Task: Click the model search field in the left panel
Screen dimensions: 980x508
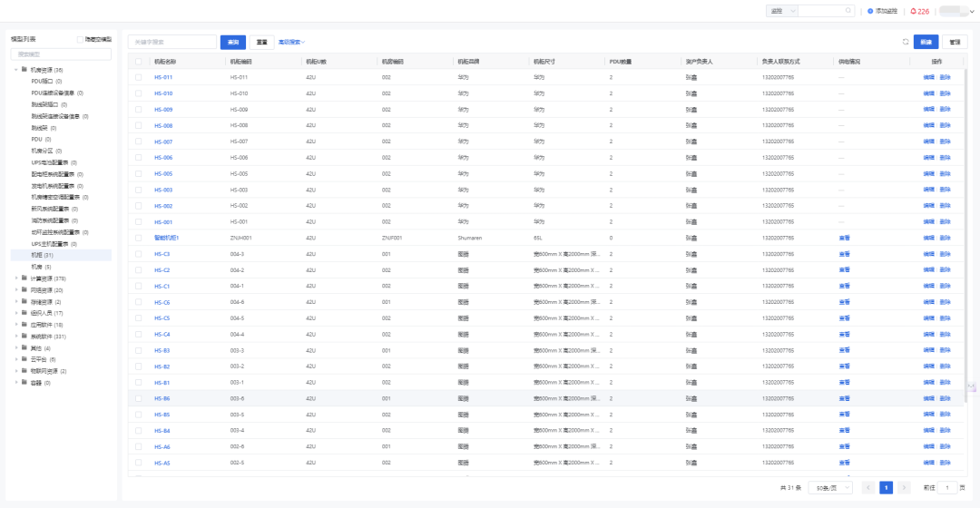Action: (62, 54)
